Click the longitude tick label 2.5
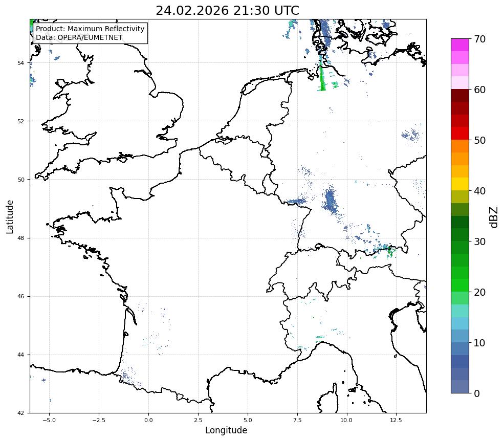 (x=198, y=420)
